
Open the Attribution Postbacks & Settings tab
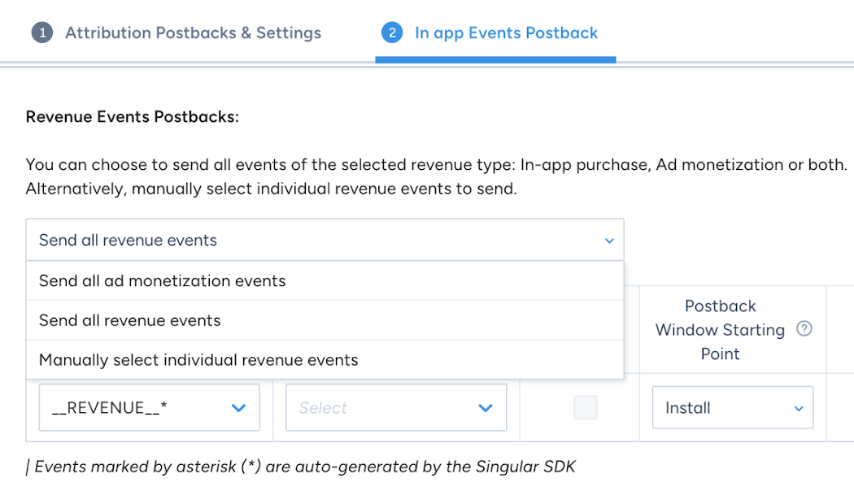(193, 33)
